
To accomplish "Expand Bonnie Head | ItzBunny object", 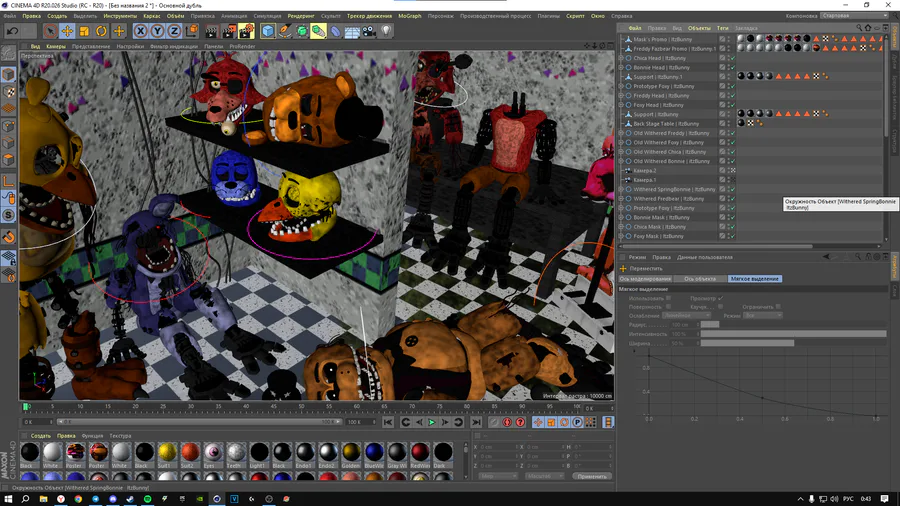I will (620, 67).
